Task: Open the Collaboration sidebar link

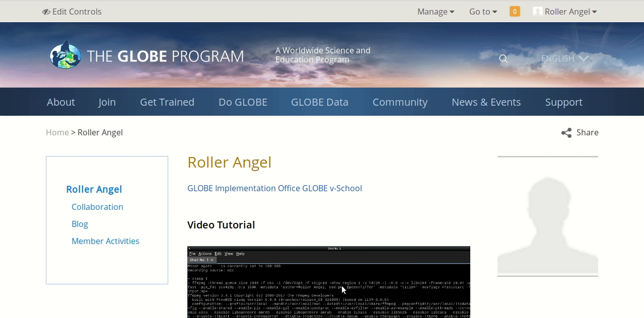Action: point(97,207)
